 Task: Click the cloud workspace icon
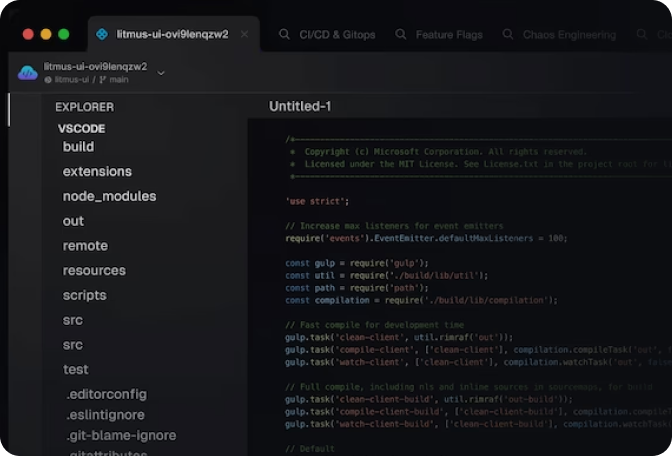tap(28, 73)
